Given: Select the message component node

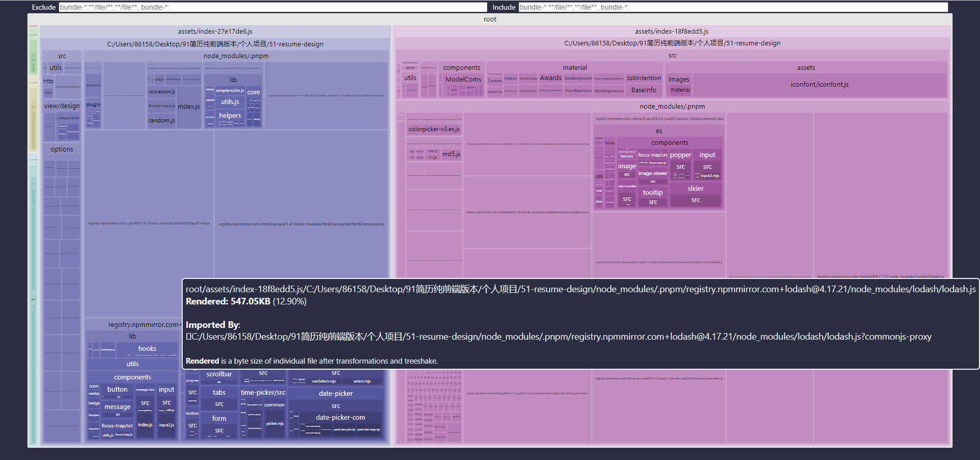Looking at the screenshot, I should pos(117,407).
